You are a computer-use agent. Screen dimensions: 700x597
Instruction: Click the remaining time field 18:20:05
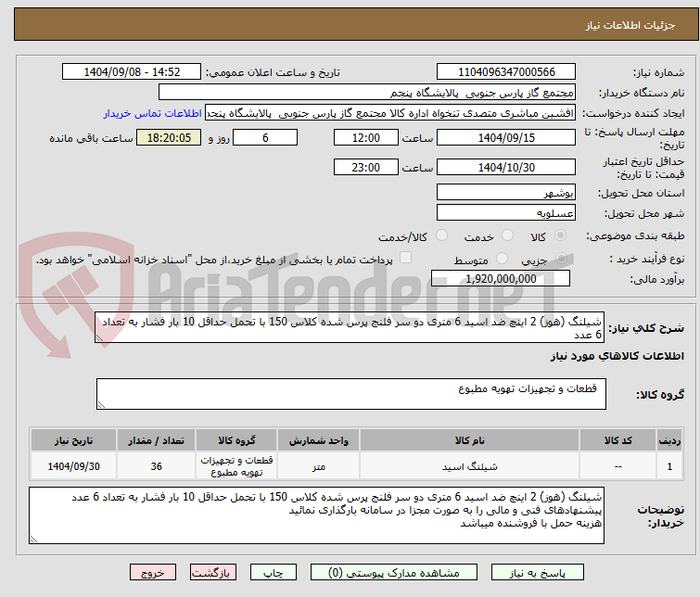click(x=169, y=137)
